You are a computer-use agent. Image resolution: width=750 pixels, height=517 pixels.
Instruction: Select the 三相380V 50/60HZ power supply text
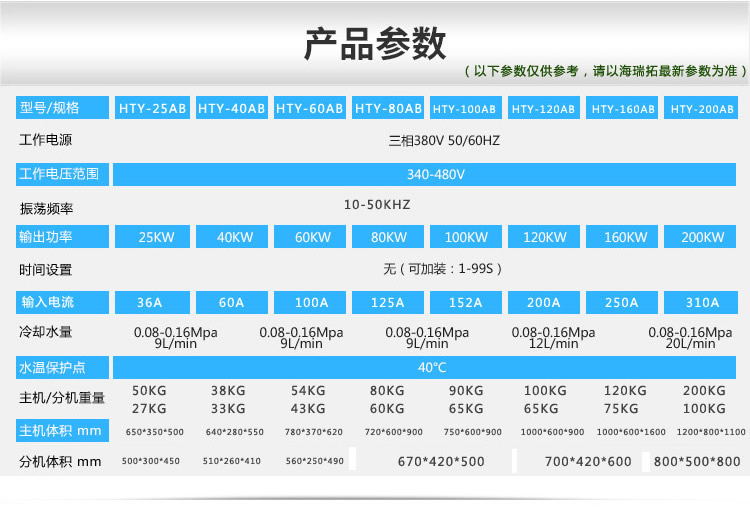tap(443, 141)
